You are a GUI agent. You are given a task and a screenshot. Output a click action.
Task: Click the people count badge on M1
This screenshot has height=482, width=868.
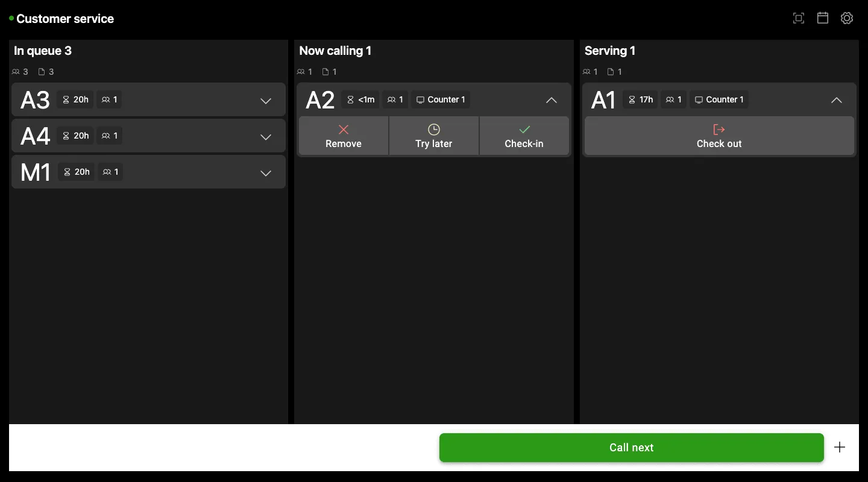coord(110,172)
